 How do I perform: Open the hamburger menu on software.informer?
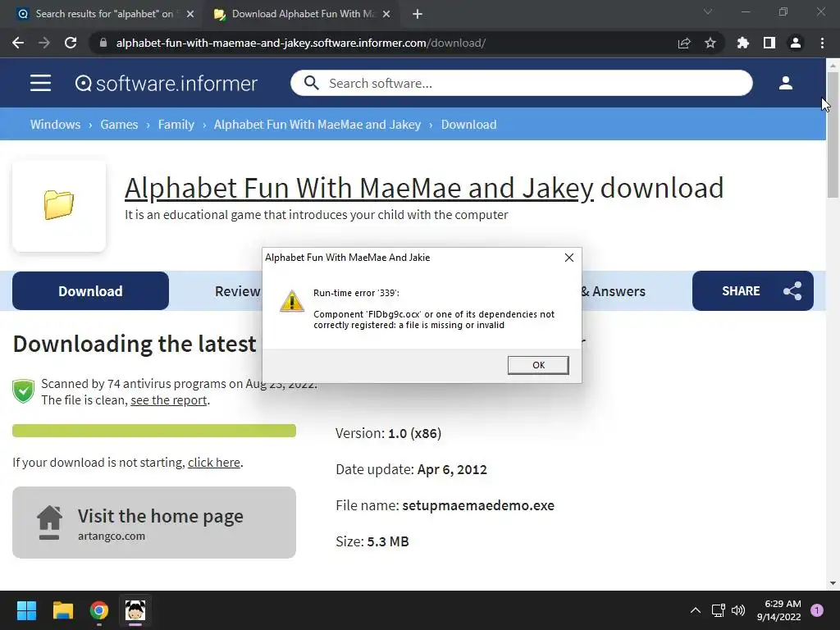40,83
